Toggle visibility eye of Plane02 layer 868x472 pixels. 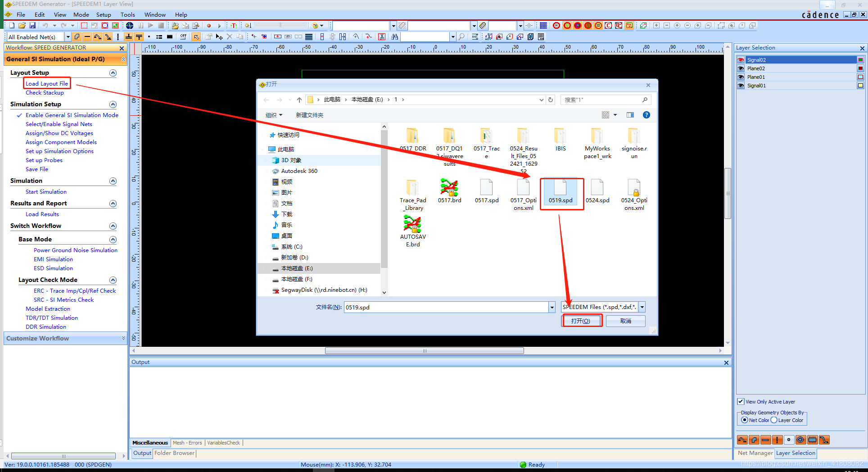pos(741,68)
